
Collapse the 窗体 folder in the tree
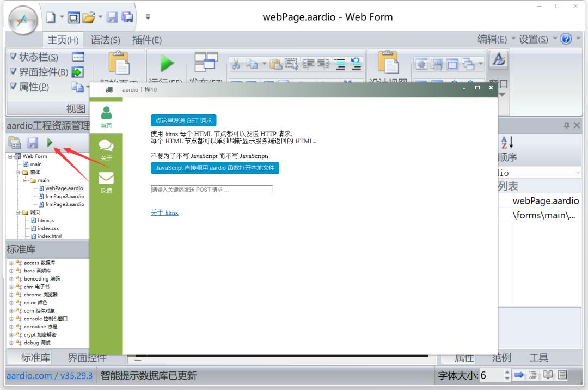[19, 172]
